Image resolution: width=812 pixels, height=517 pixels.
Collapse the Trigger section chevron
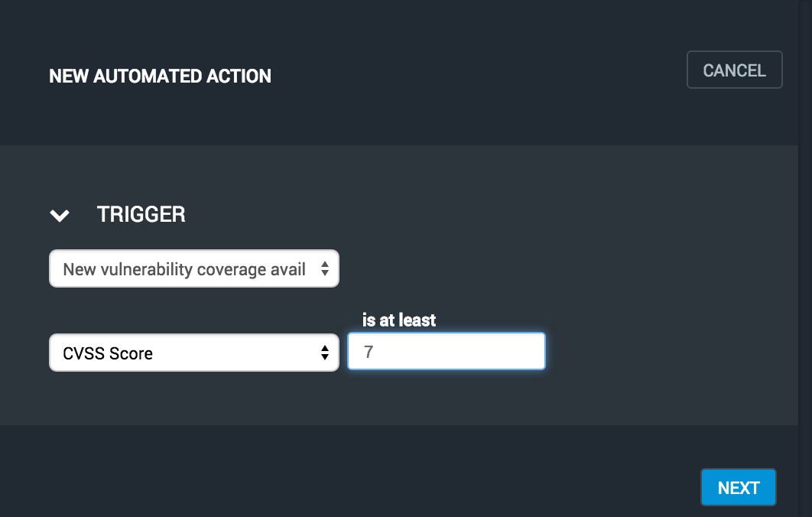60,216
